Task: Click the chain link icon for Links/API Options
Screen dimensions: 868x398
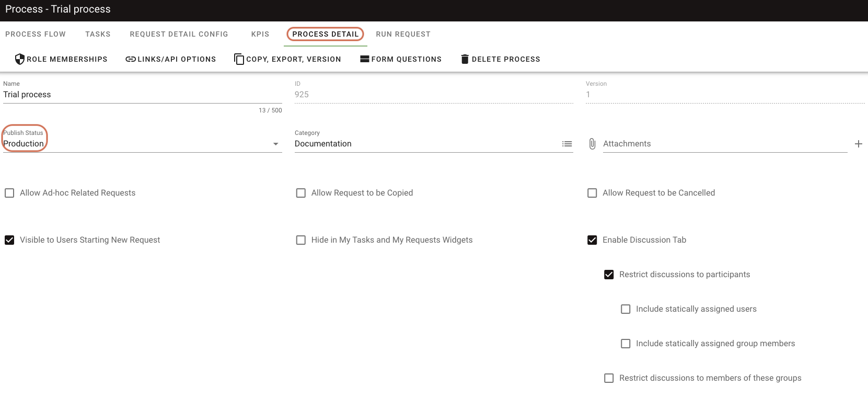Action: (131, 59)
